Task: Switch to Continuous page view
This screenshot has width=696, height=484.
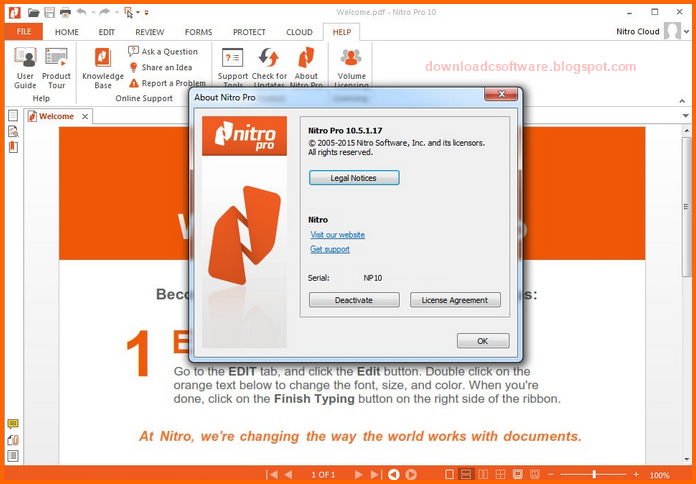Action: point(466,474)
